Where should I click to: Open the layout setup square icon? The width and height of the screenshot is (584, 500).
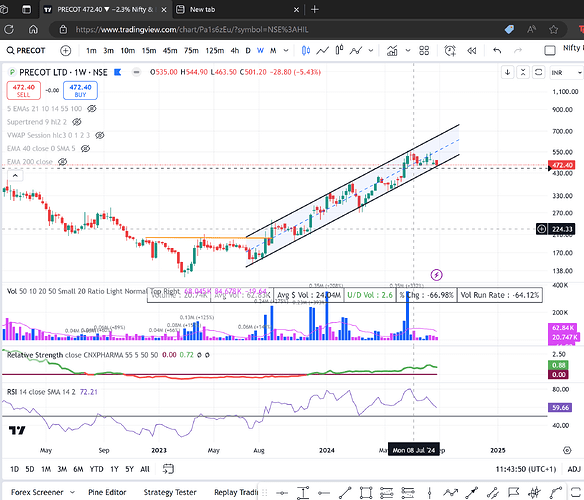coord(550,50)
